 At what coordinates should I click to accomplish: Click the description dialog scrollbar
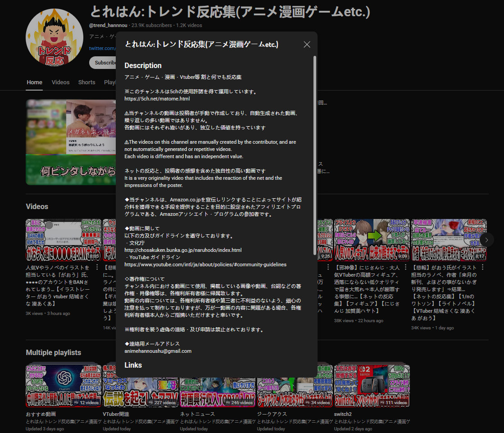[315, 155]
